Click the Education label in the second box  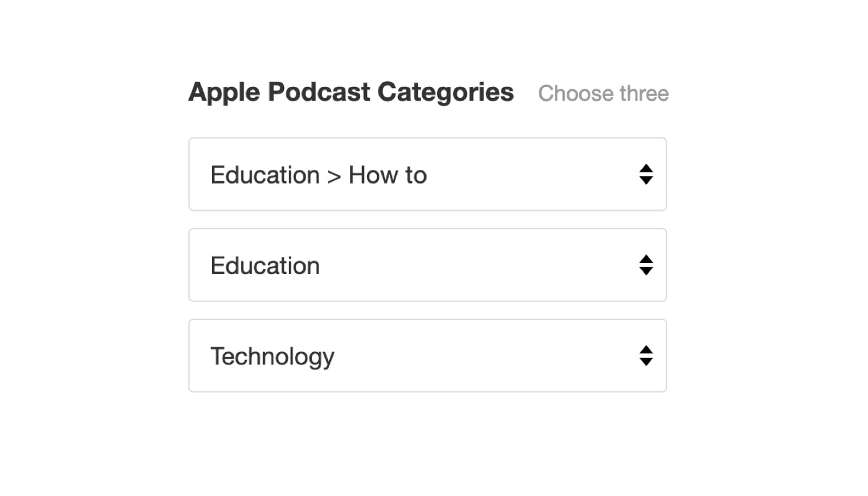[265, 265]
